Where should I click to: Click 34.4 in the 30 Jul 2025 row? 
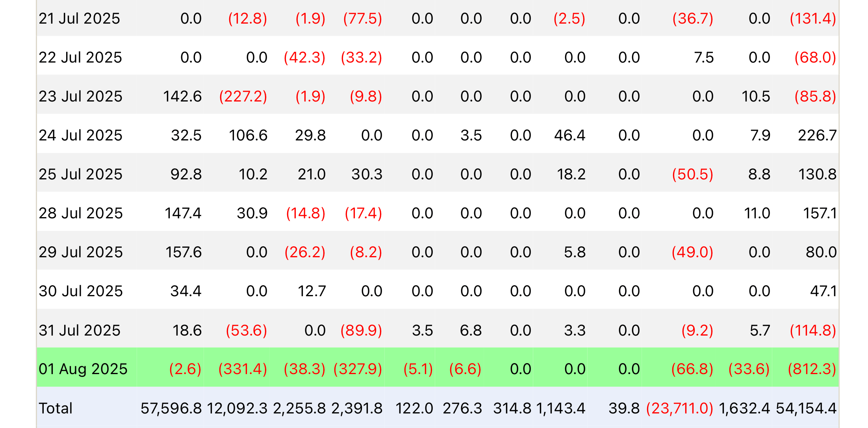(186, 291)
